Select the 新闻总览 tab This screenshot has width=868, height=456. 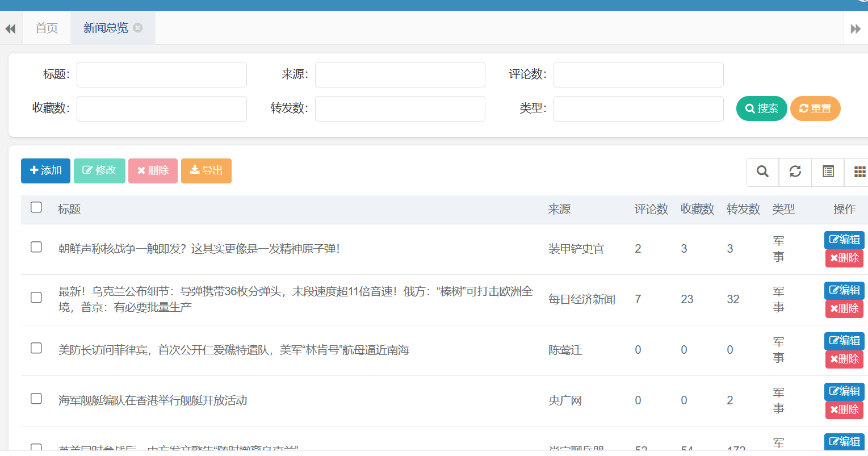(x=106, y=28)
